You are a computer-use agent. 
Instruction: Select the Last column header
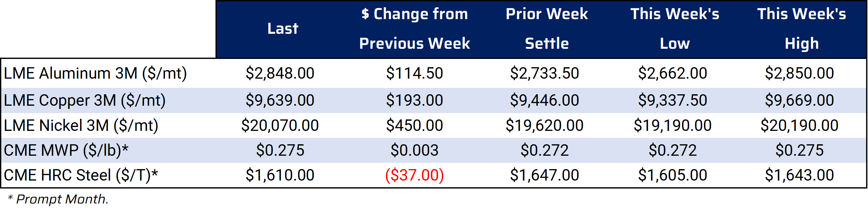[x=283, y=29]
